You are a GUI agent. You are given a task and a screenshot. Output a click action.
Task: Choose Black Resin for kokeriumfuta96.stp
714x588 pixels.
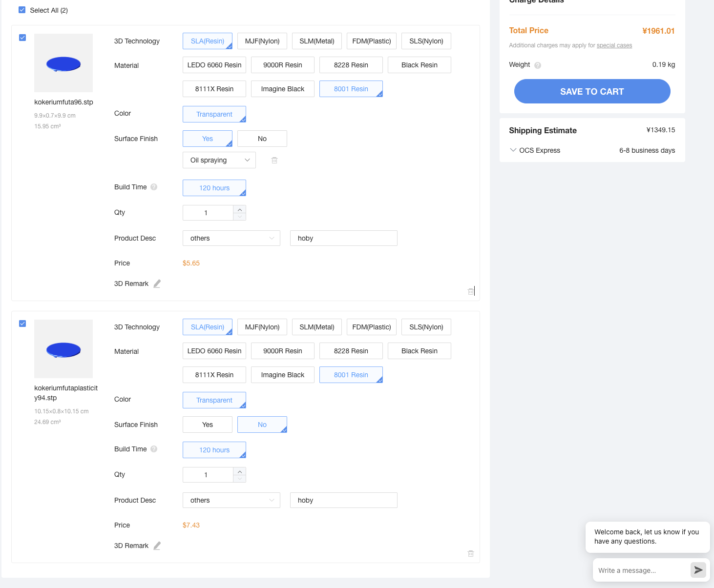click(420, 65)
